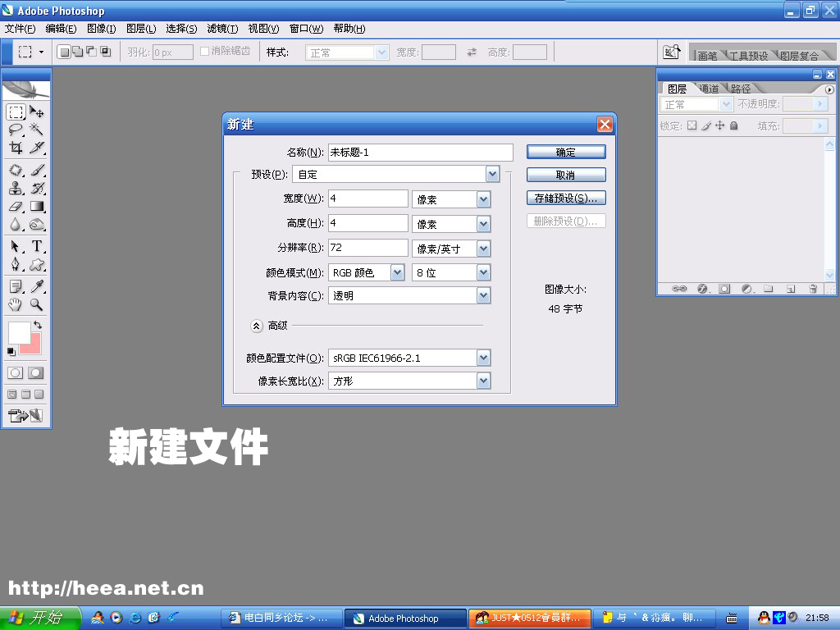
Task: Click the 确定 OK button
Action: point(566,152)
